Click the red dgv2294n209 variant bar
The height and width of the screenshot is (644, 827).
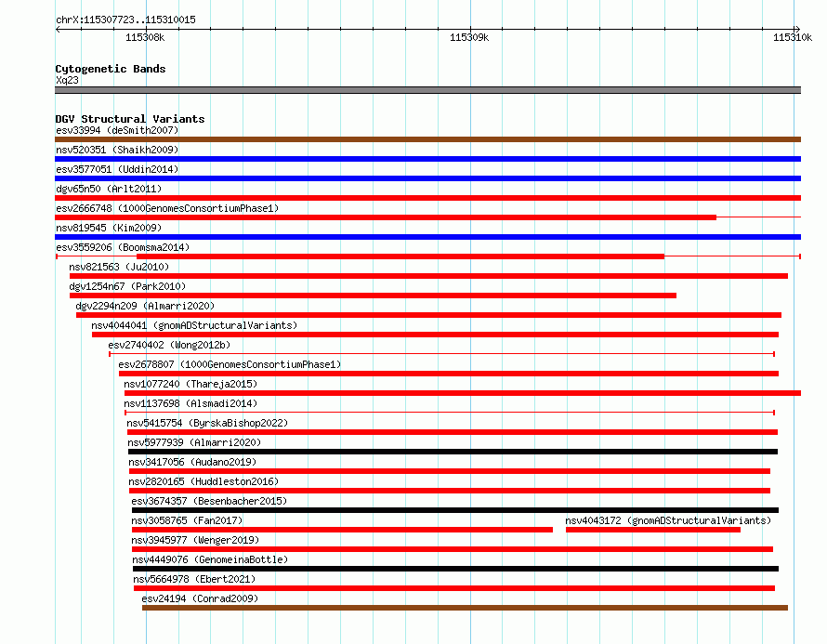click(x=428, y=315)
